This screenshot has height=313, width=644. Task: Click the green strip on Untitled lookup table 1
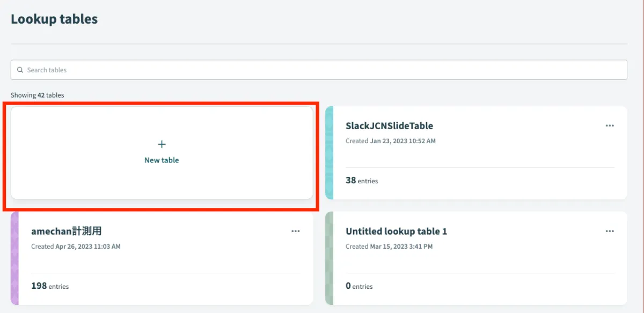[x=329, y=258]
